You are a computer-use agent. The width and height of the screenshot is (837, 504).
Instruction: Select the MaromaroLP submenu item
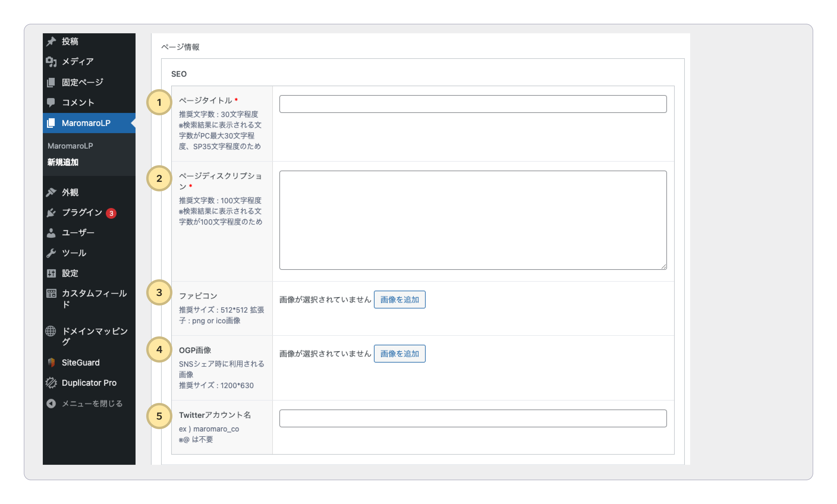pos(70,146)
